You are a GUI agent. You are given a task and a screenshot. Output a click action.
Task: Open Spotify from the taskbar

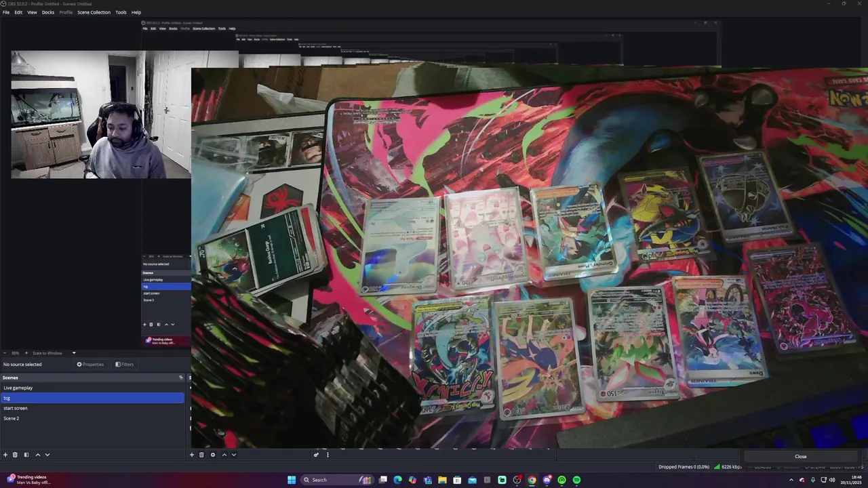(577, 480)
